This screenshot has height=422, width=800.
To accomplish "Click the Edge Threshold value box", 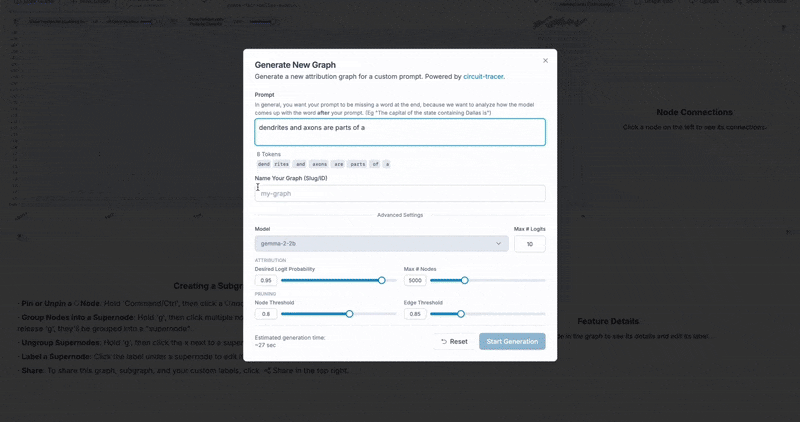I will tap(415, 314).
